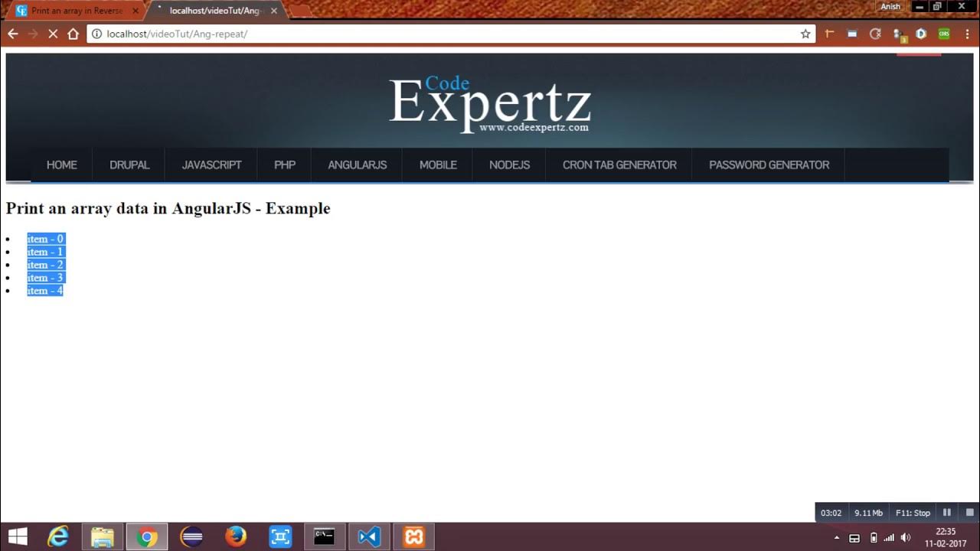Open File Explorer from the taskbar
The image size is (980, 551).
pos(103,536)
